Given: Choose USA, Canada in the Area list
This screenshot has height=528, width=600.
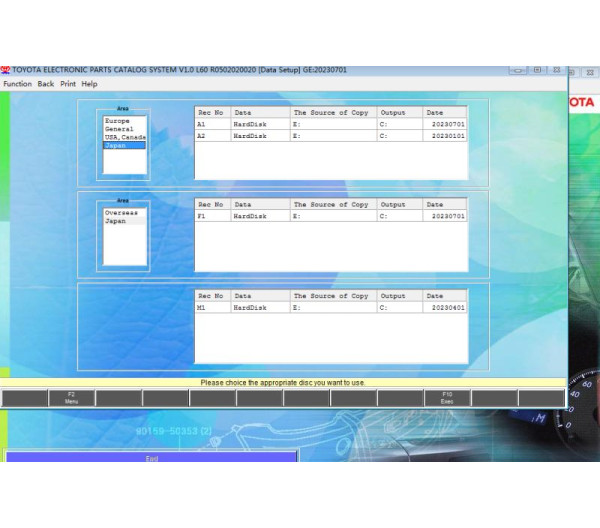Looking at the screenshot, I should click(x=125, y=137).
